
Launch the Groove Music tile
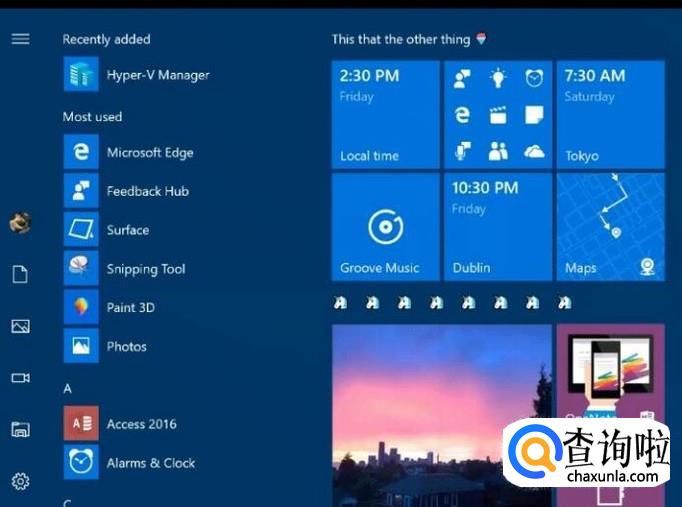point(386,227)
